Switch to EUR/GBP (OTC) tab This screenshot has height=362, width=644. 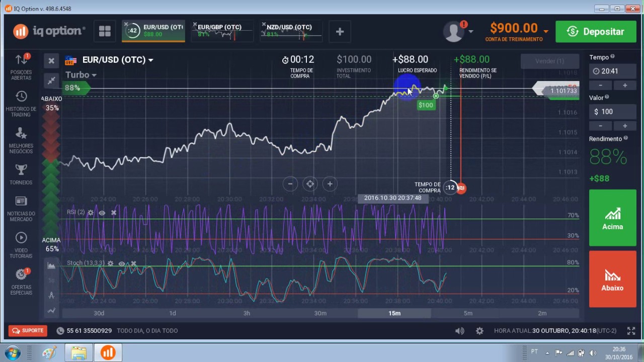pos(222,31)
